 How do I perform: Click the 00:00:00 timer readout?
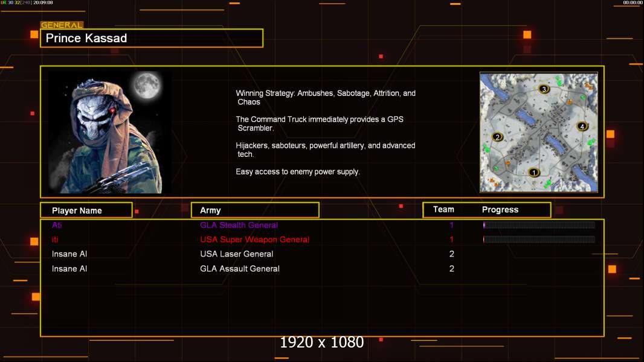click(633, 2)
